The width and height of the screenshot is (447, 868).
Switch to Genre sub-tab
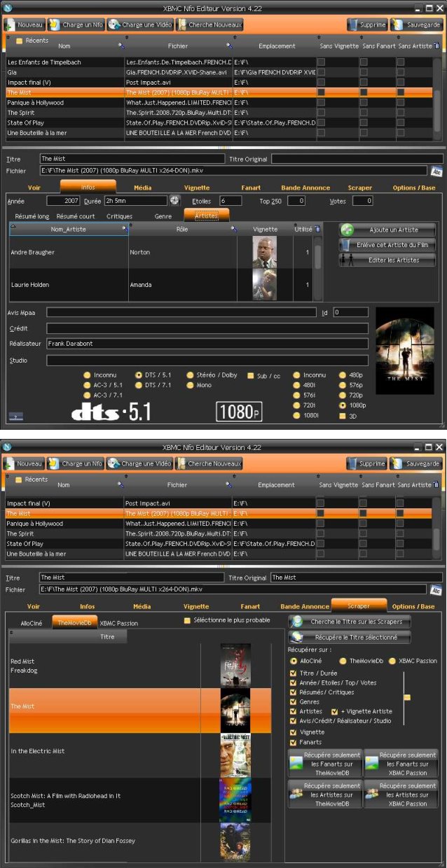click(x=163, y=216)
